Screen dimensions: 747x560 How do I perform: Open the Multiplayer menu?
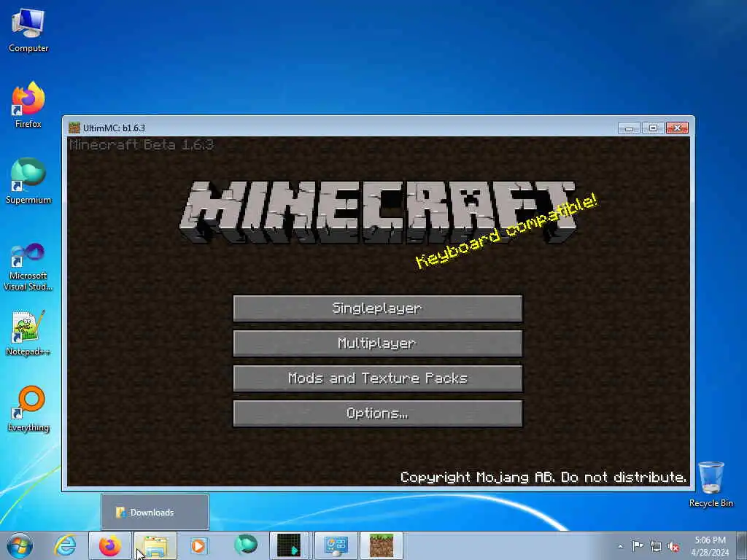point(378,343)
